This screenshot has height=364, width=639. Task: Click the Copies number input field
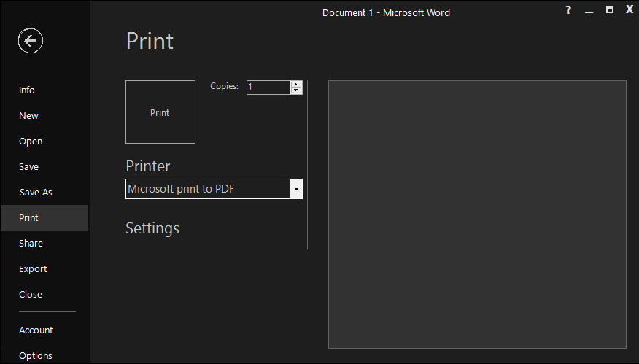tap(268, 88)
